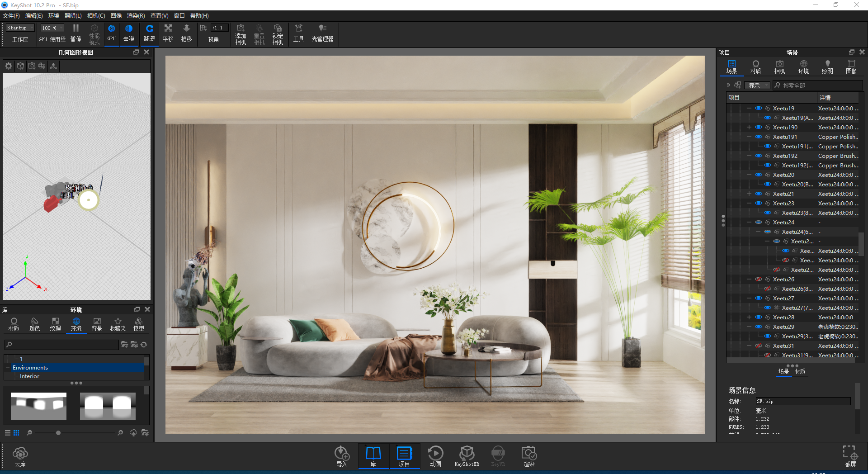Hide the Xeetu19 item via eye icon
868x474 pixels.
[758, 109]
